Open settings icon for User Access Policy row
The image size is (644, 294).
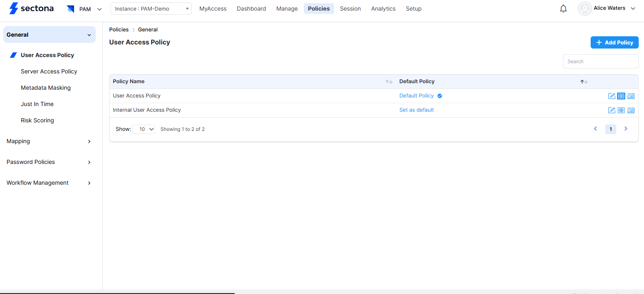click(x=621, y=96)
